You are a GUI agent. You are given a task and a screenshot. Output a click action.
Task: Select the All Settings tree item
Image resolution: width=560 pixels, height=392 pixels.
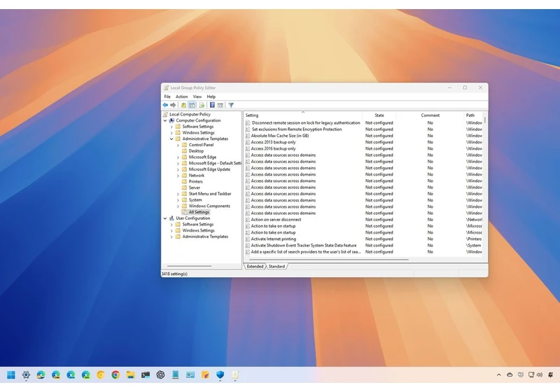tap(199, 212)
